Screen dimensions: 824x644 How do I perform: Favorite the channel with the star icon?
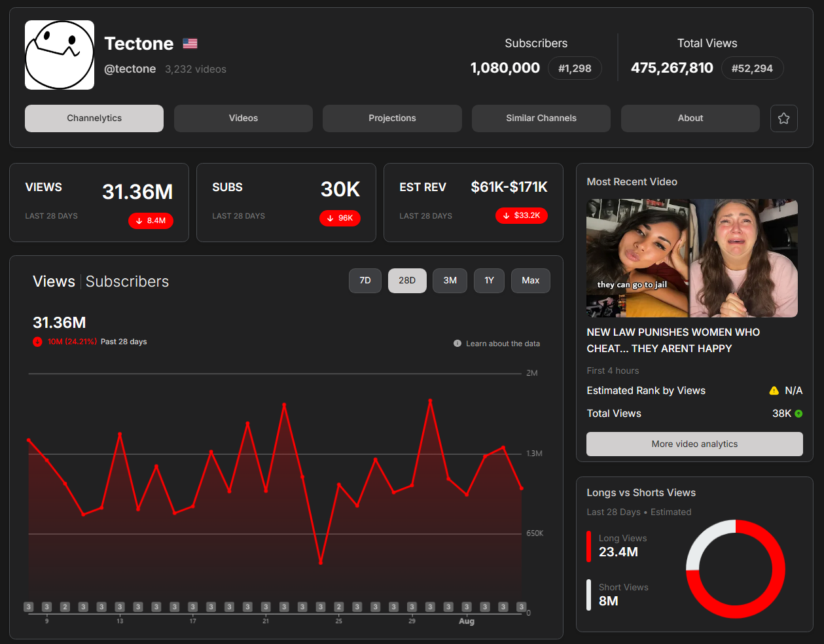(x=784, y=118)
